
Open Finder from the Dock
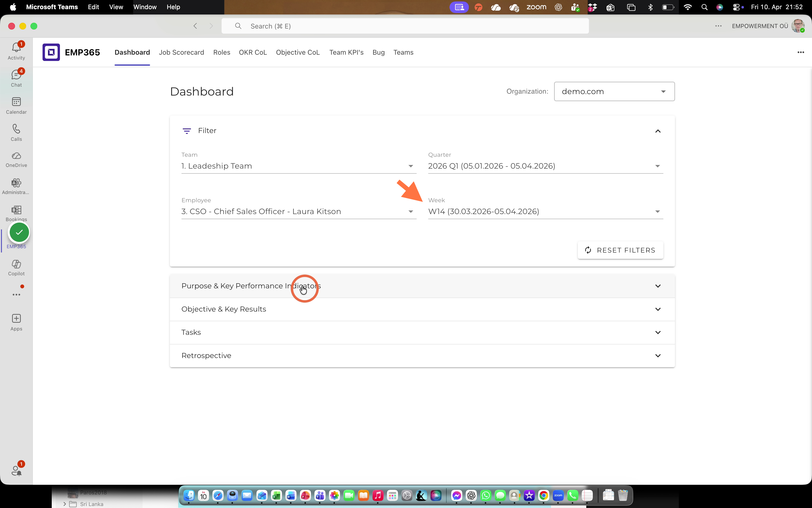[189, 495]
